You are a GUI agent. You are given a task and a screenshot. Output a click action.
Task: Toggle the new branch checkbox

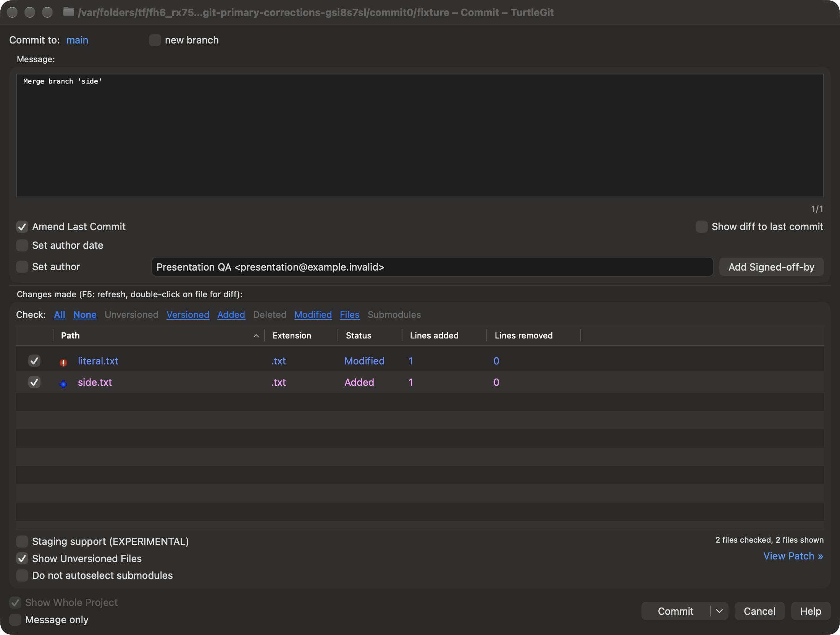(x=155, y=40)
